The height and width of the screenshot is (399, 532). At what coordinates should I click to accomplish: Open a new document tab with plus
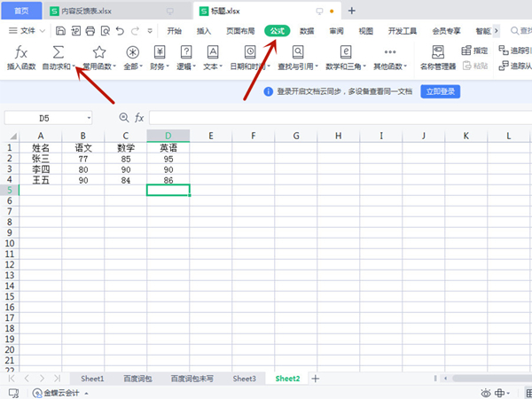coord(351,11)
